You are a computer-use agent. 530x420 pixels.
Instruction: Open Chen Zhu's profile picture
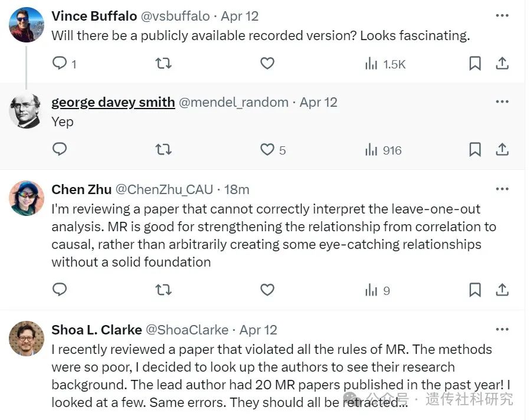[x=27, y=198]
